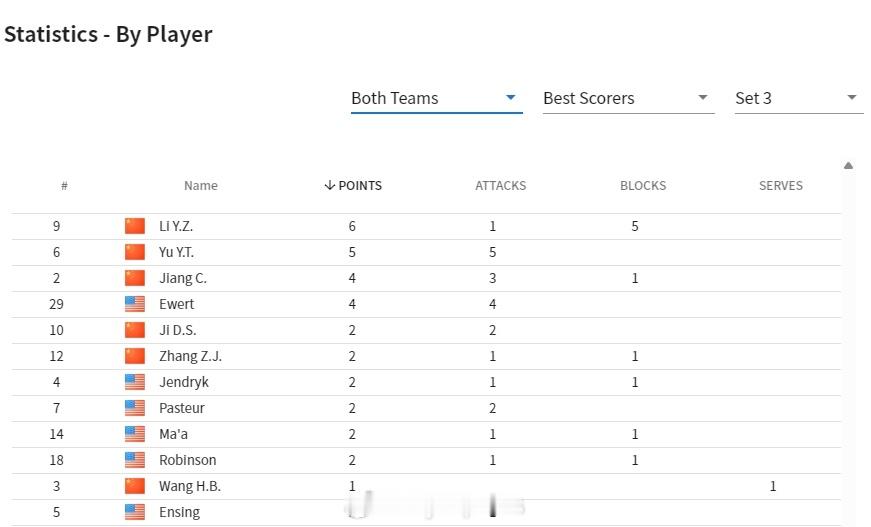Image resolution: width=871 pixels, height=527 pixels.
Task: Select the Ma'a player row
Action: point(426,434)
